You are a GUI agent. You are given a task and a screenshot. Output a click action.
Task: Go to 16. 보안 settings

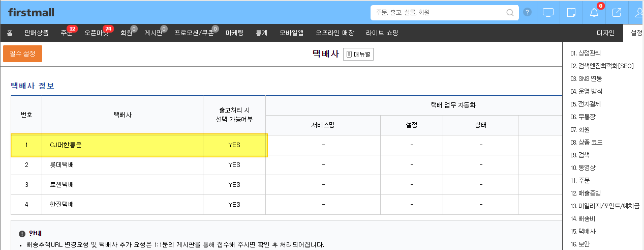(580, 244)
